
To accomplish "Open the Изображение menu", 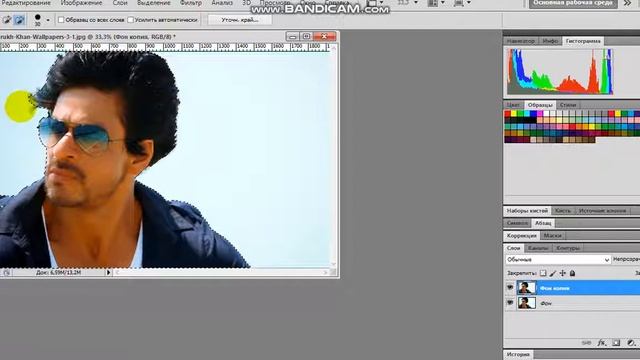I will click(x=81, y=3).
